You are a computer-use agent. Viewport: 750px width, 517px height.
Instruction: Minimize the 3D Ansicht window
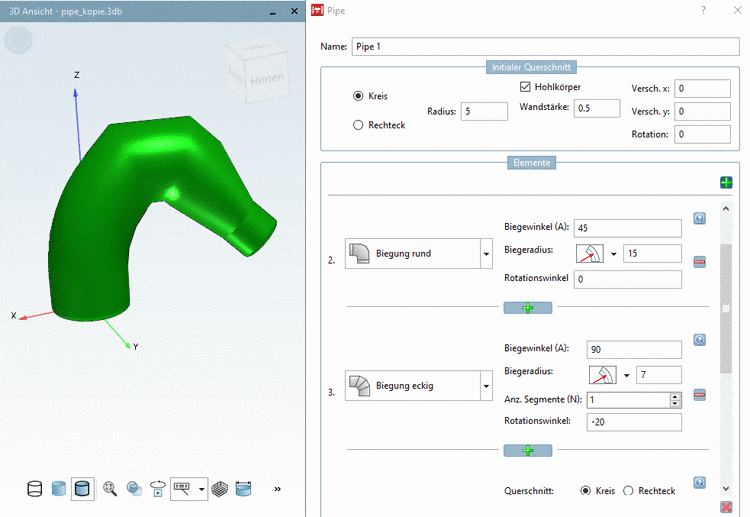[273, 11]
